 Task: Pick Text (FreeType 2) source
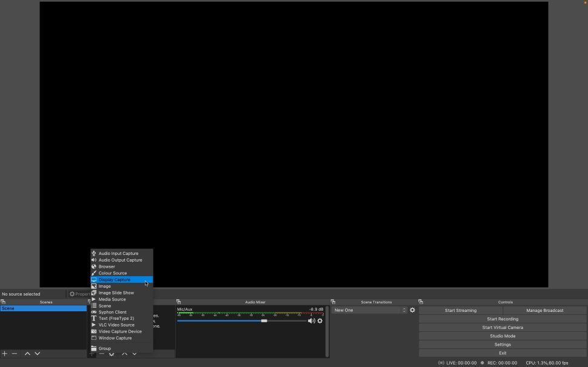(121, 319)
